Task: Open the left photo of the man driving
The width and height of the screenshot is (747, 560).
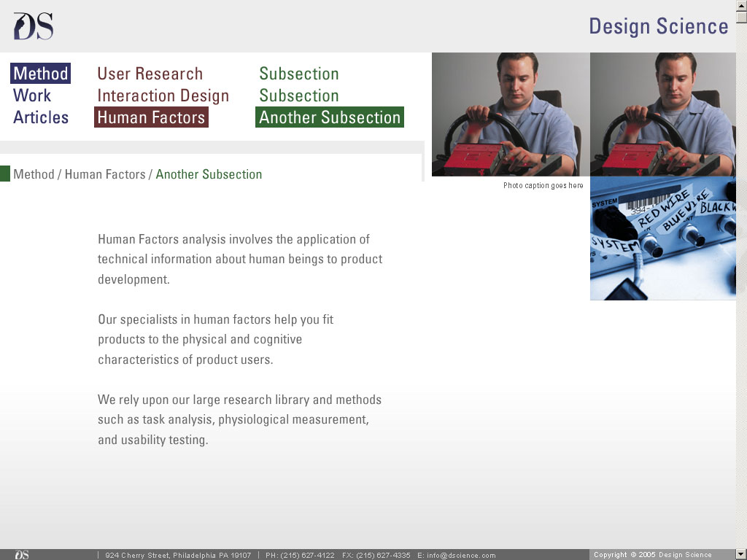Action: (510, 114)
